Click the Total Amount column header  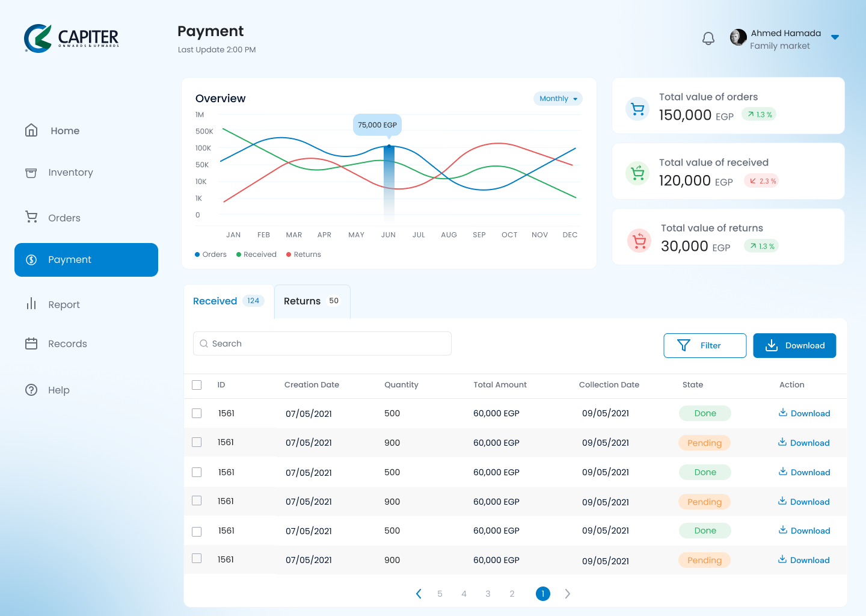click(x=500, y=385)
